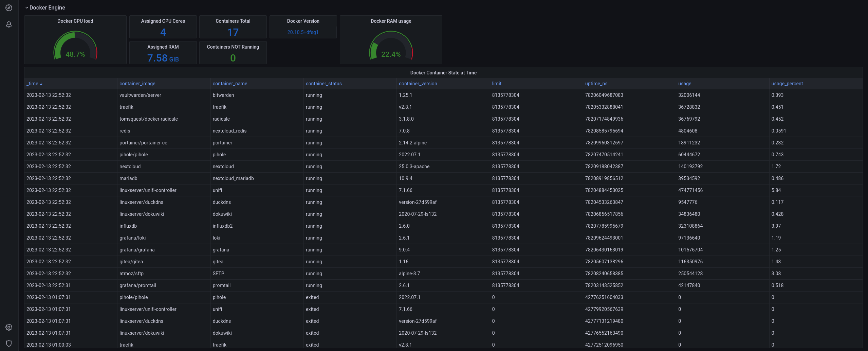Open the Configuration gear icon
This screenshot has width=868, height=351.
coord(9,327)
